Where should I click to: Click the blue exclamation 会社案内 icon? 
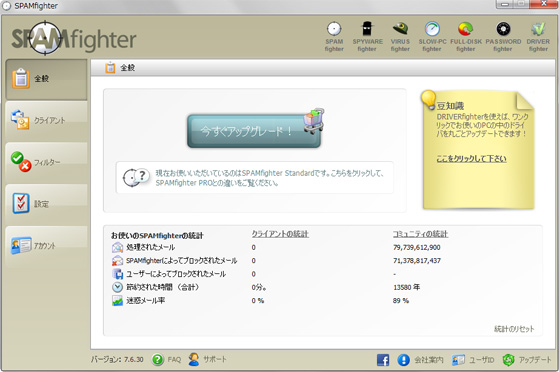click(x=404, y=360)
